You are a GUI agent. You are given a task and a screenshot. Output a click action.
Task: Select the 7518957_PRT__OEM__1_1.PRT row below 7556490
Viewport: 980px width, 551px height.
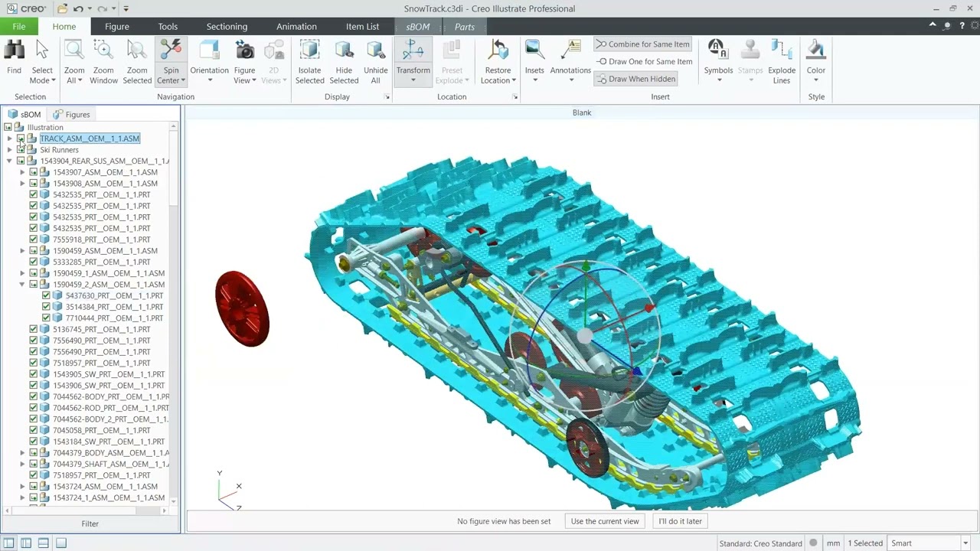(102, 363)
